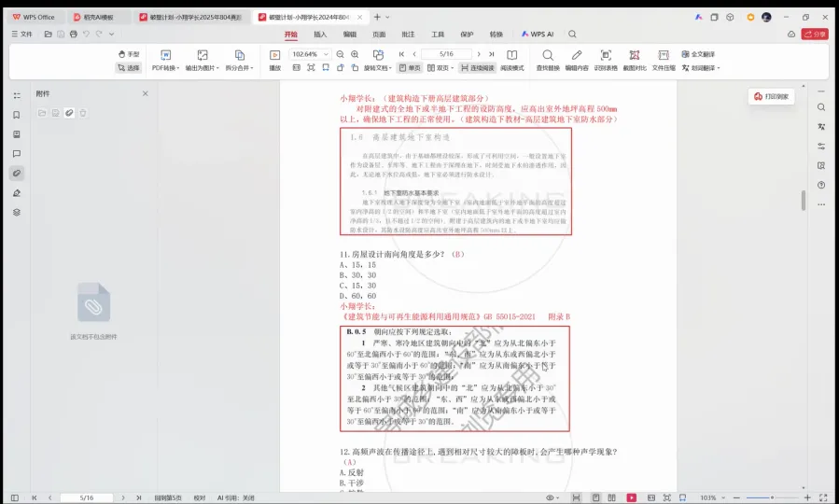
Task: Go to next page in top toolbar
Action: [479, 54]
